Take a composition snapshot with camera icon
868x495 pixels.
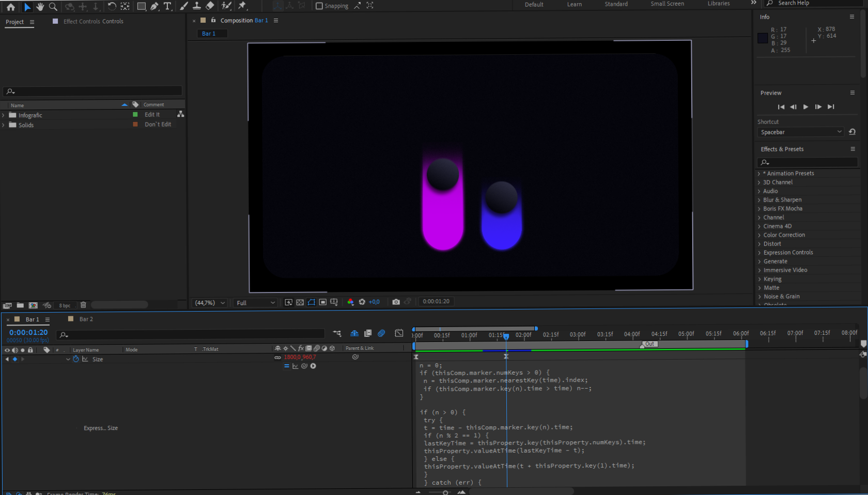396,302
